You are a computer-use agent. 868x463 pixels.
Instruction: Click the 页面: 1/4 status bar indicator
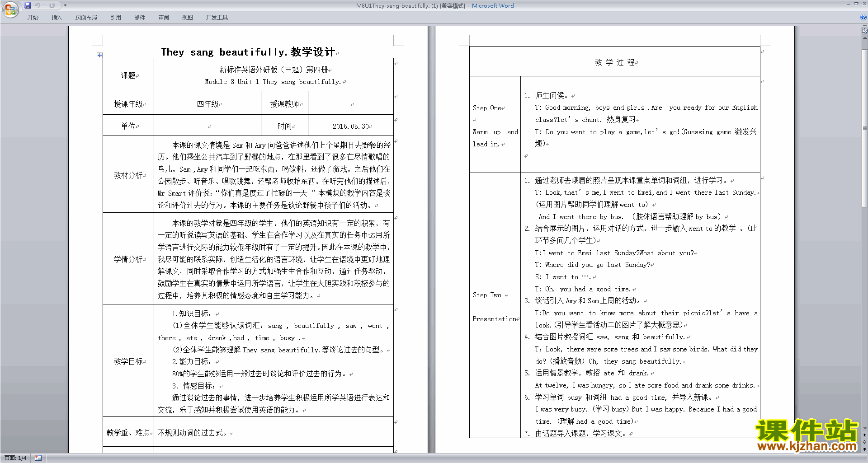[x=15, y=458]
